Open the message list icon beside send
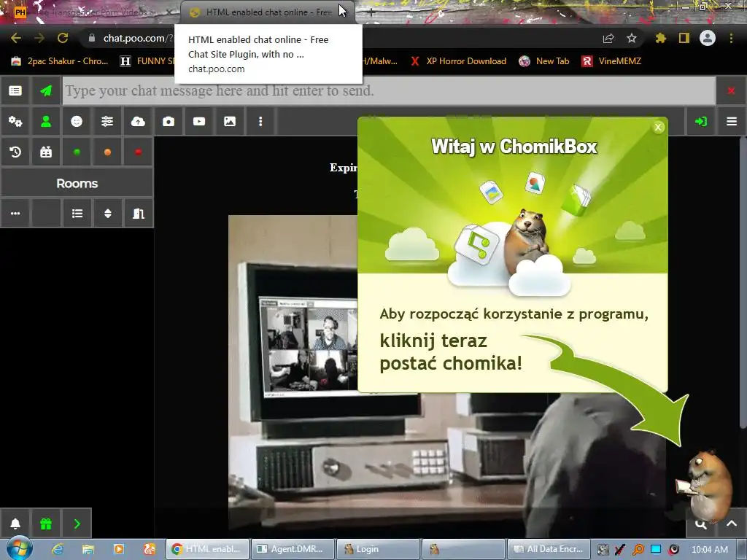747x560 pixels. (15, 90)
